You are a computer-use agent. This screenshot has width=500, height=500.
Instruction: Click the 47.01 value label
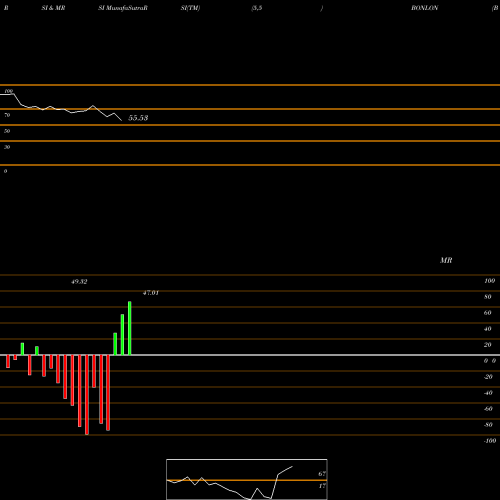coord(151,293)
